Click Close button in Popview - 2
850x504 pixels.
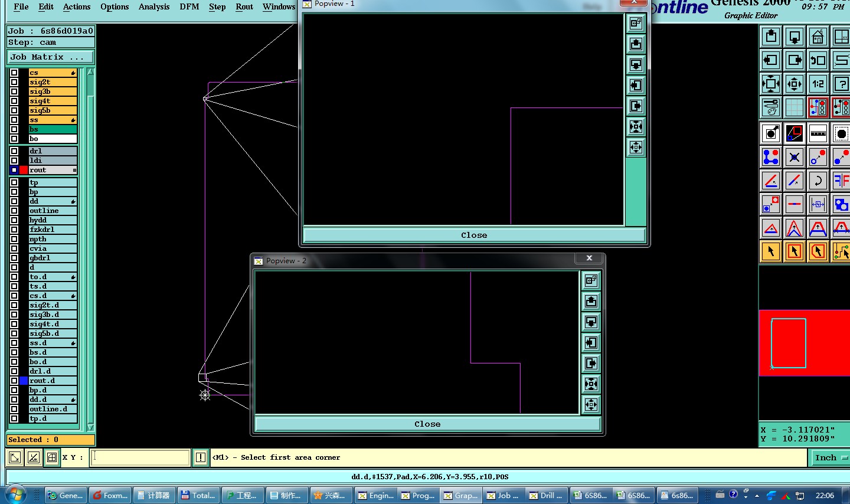click(427, 424)
